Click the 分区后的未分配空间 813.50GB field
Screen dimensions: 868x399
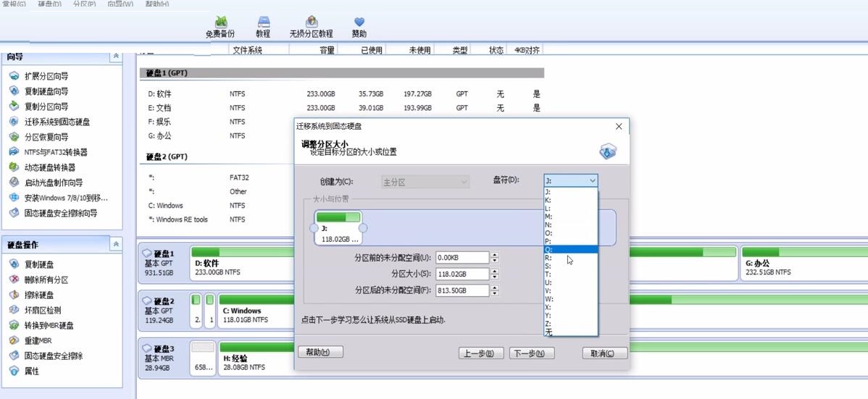462,290
